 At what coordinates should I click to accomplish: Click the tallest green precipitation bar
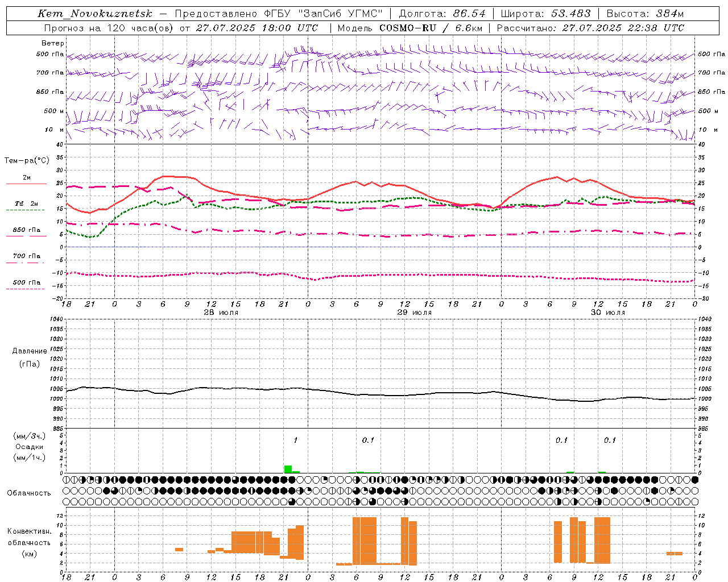pyautogui.click(x=288, y=469)
